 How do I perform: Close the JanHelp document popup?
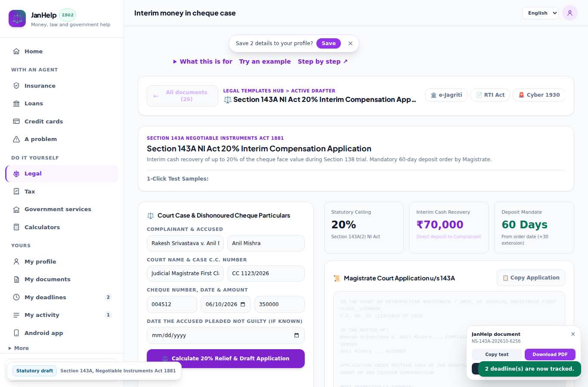point(573,334)
